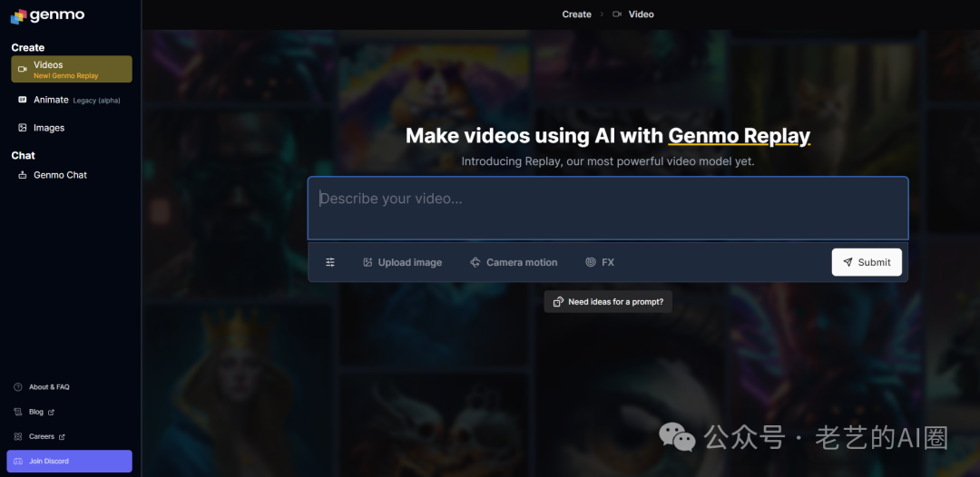Click the Genmo Replay underlined heading link
This screenshot has height=477, width=980.
click(739, 135)
